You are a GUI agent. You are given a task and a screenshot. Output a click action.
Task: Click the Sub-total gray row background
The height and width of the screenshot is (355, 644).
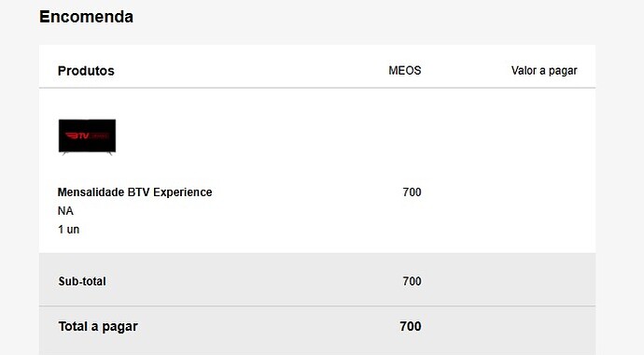point(317,279)
